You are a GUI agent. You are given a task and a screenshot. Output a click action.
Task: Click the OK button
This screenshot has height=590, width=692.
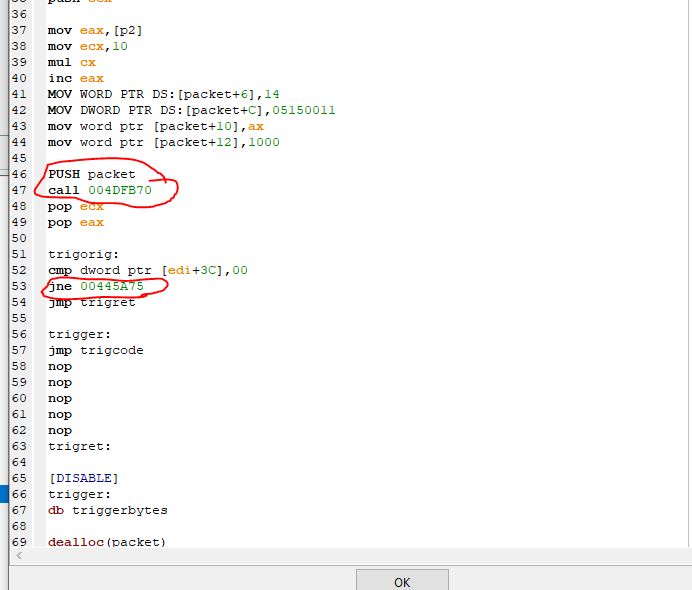point(401,581)
